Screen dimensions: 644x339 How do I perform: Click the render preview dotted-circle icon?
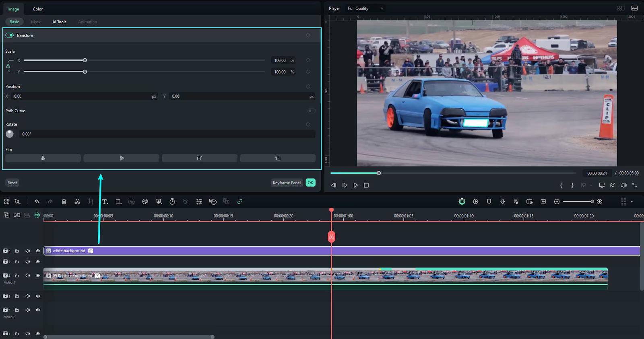tap(476, 201)
